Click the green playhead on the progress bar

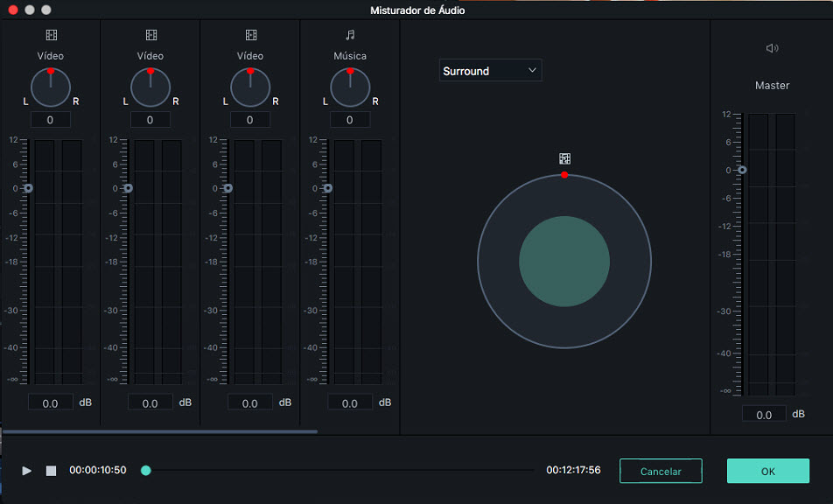tap(145, 470)
